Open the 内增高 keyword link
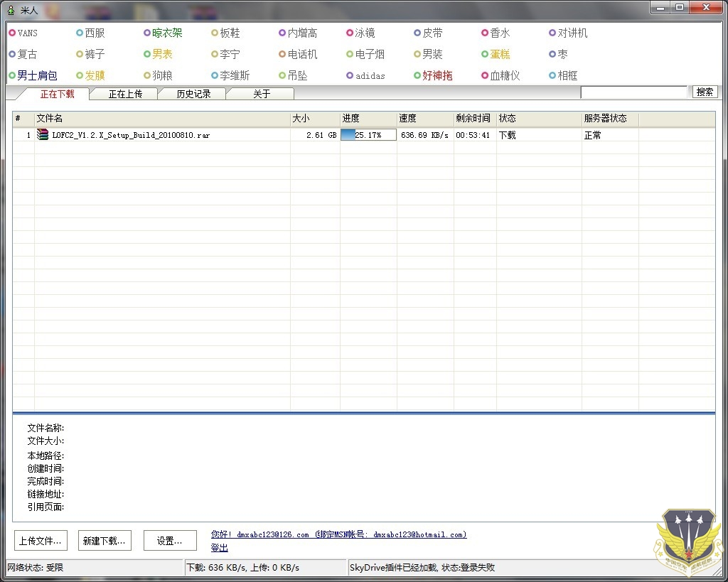The image size is (728, 582). [x=302, y=33]
